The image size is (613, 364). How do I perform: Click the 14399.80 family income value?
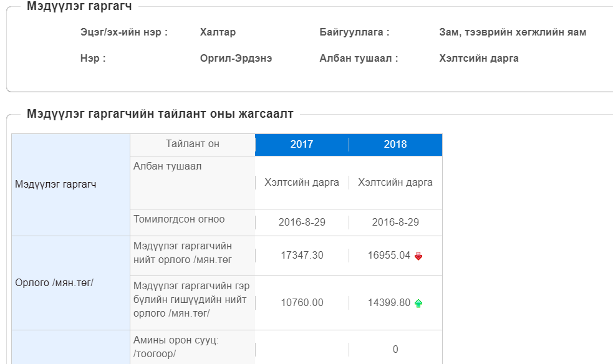(x=389, y=303)
